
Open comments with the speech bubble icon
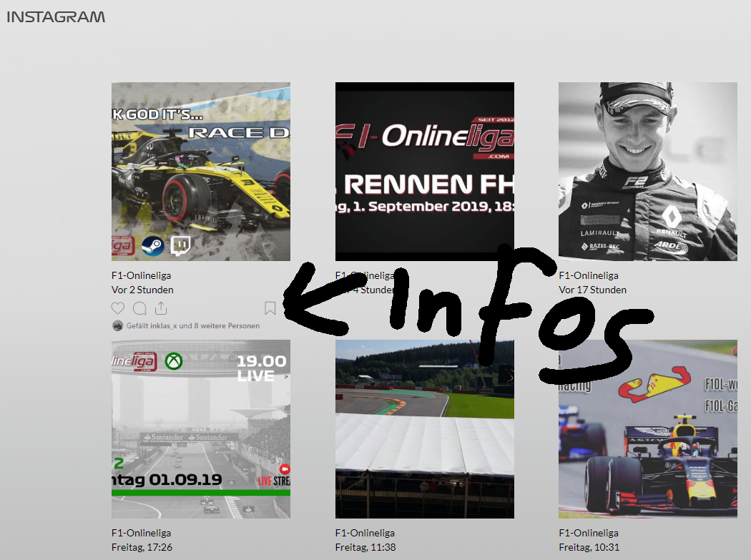click(140, 308)
